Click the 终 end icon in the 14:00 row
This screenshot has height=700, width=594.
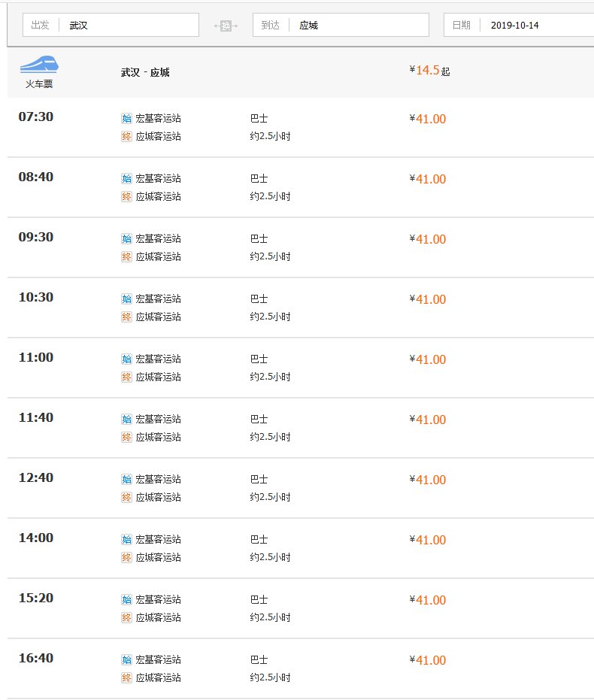[126, 558]
